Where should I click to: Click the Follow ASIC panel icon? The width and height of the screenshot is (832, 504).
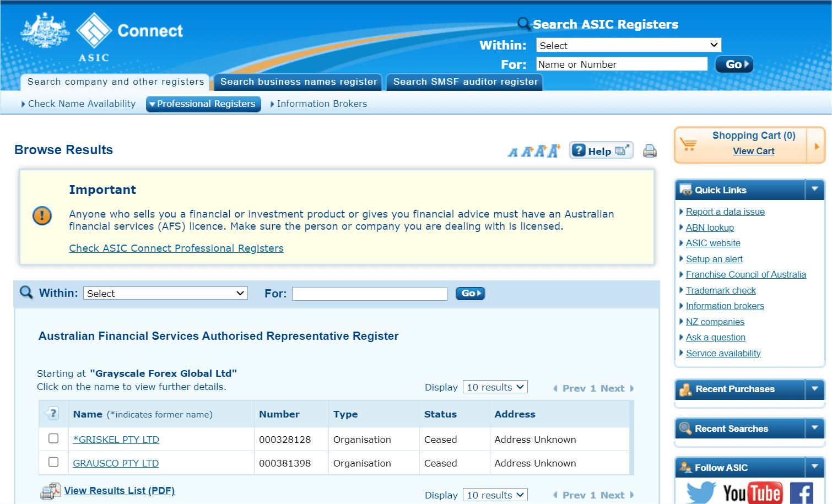click(686, 467)
